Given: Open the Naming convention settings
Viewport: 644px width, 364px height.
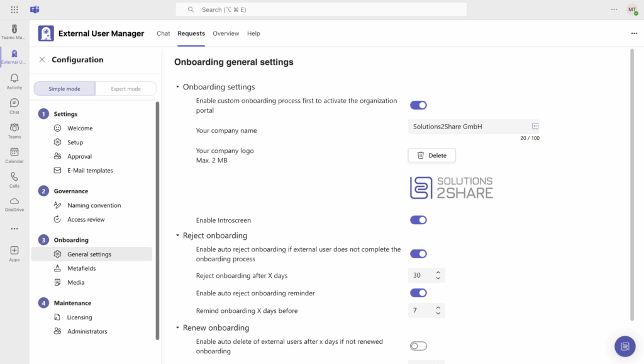Looking at the screenshot, I should pyautogui.click(x=94, y=205).
